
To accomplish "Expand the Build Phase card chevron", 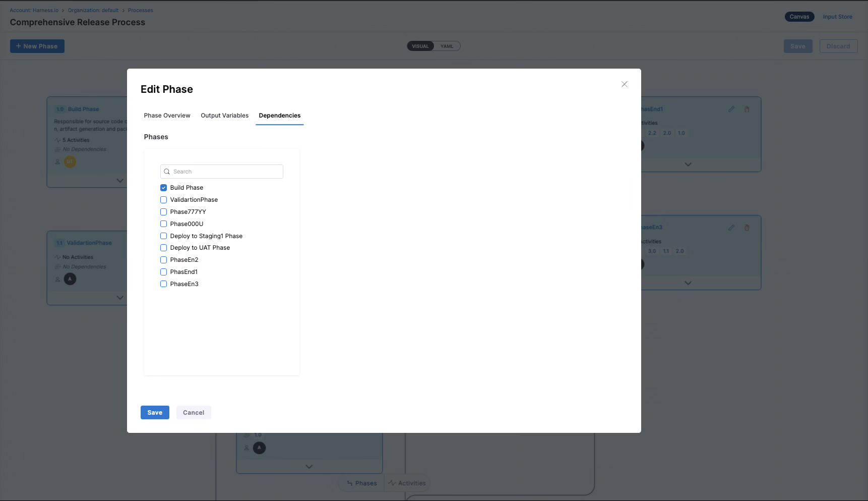I will (120, 181).
